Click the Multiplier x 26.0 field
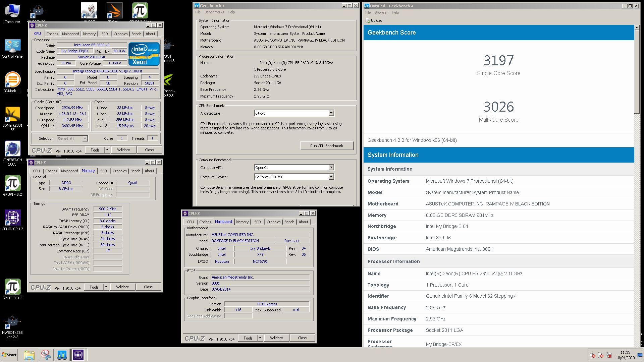This screenshot has width=644, height=362. (72, 114)
